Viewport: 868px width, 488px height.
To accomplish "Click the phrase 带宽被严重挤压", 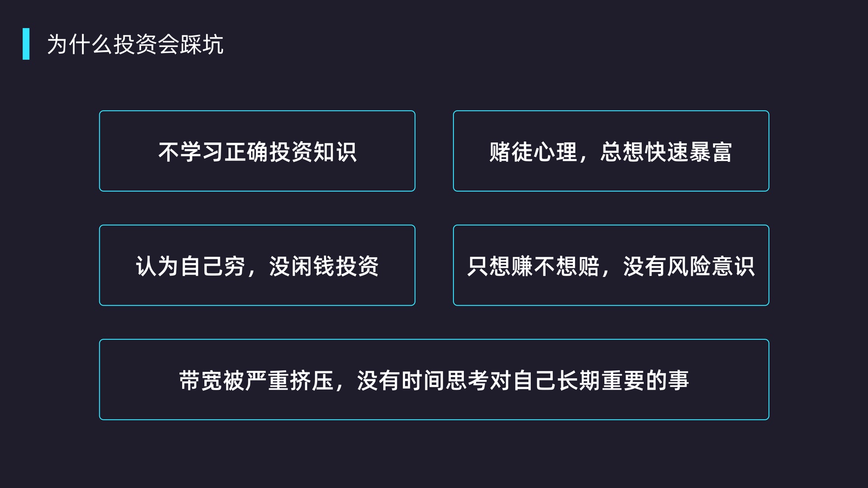I will click(256, 380).
